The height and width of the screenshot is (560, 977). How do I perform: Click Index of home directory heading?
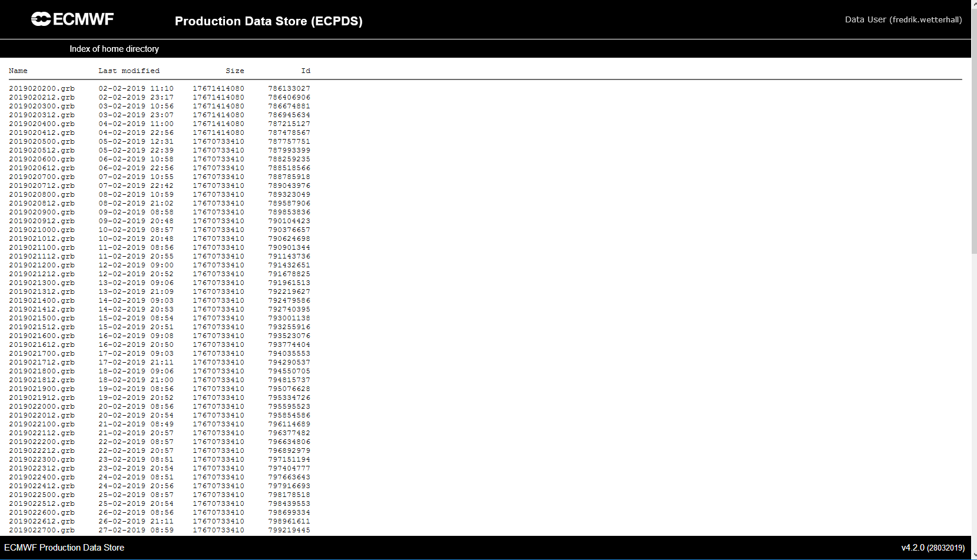pyautogui.click(x=114, y=49)
